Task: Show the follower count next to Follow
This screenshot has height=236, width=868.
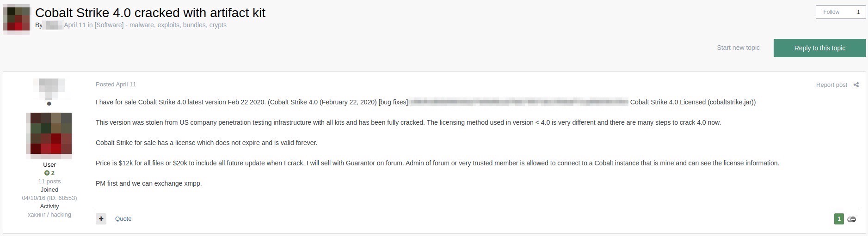Action: (x=858, y=12)
